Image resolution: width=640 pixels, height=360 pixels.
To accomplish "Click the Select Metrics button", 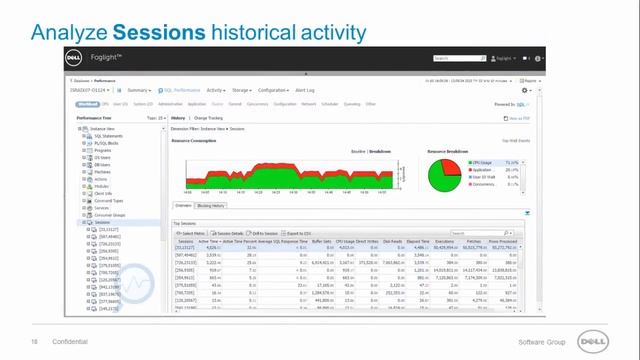I will (190, 233).
